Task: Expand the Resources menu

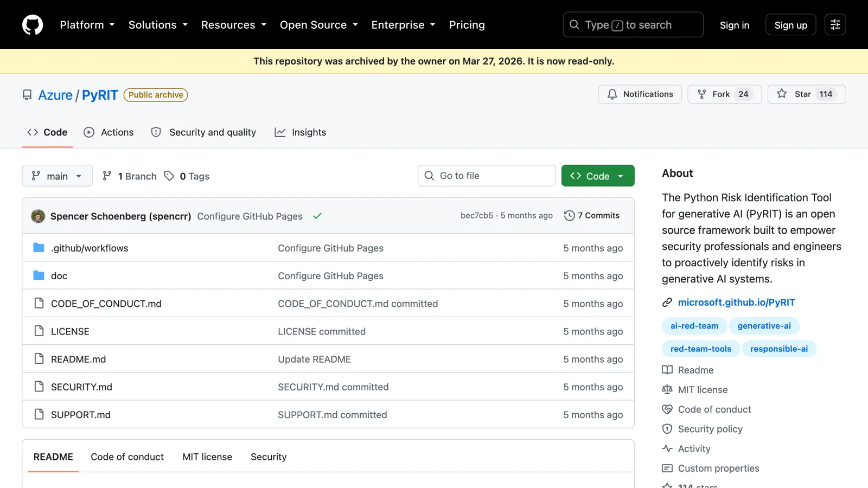Action: point(234,25)
